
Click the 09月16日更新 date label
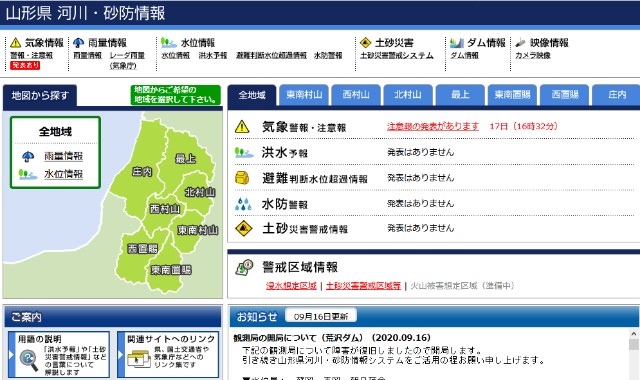321,316
